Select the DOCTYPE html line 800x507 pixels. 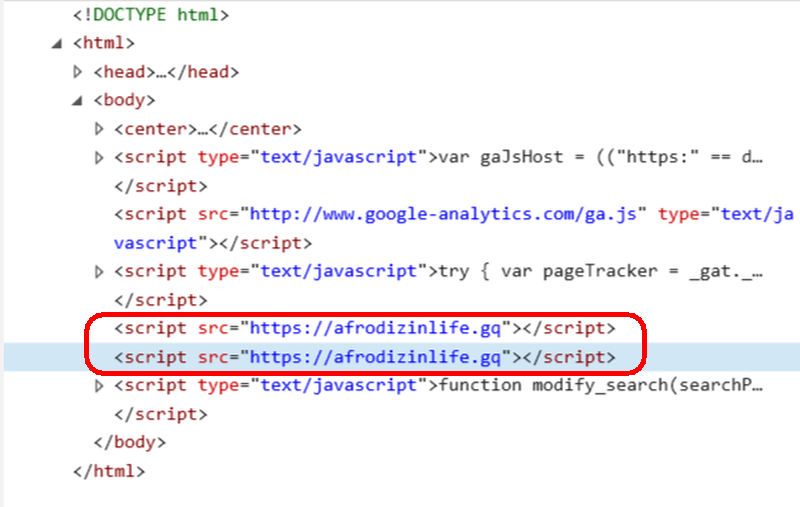[x=151, y=15]
